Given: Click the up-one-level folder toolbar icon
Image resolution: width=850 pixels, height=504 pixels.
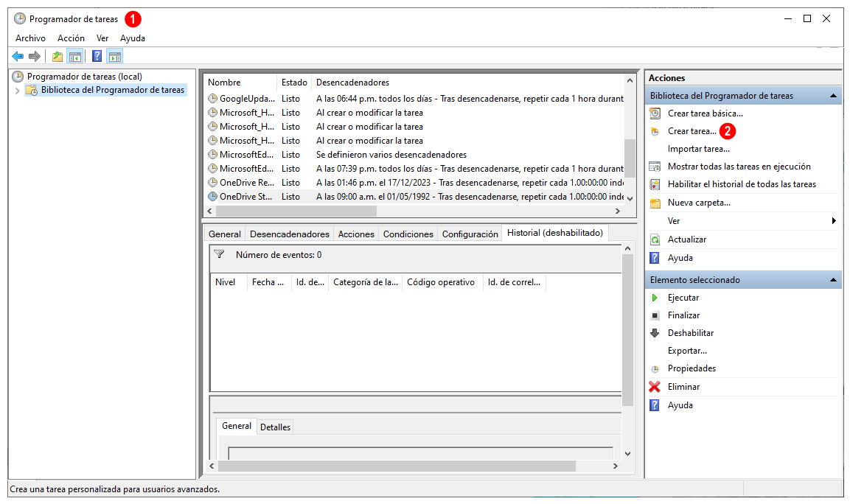Looking at the screenshot, I should 57,56.
